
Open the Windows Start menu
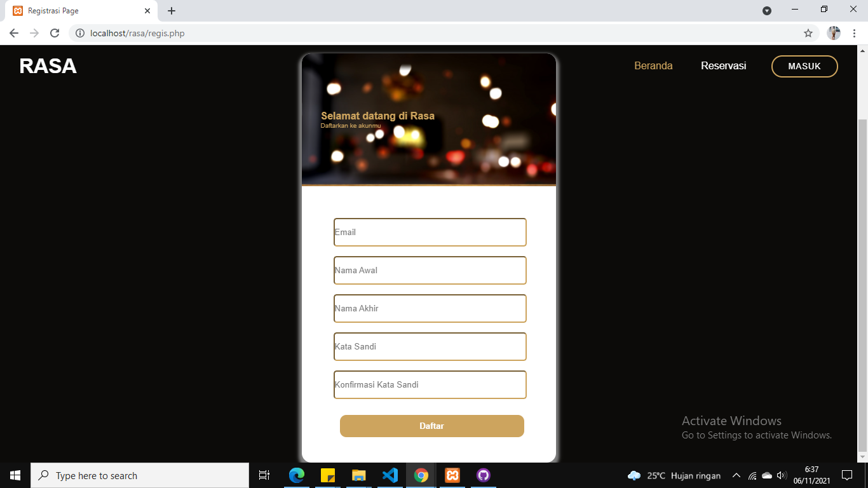pos(15,475)
